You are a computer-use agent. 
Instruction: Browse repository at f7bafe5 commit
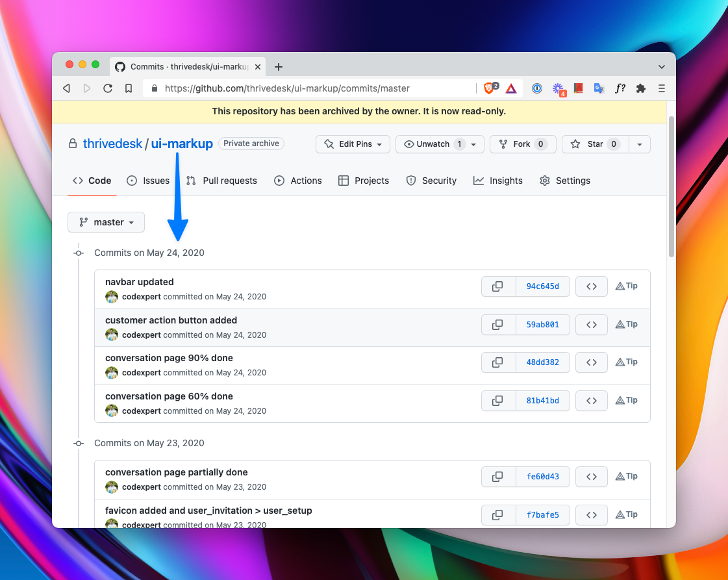592,514
